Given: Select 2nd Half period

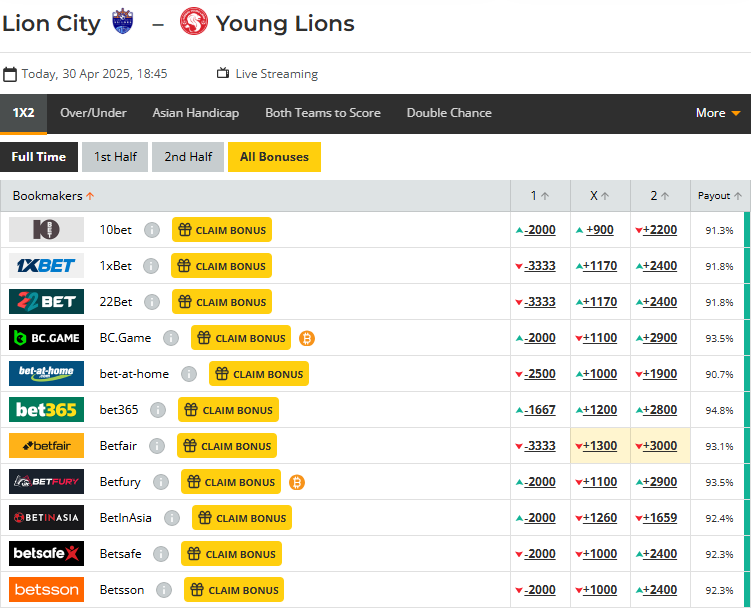Looking at the screenshot, I should (188, 157).
